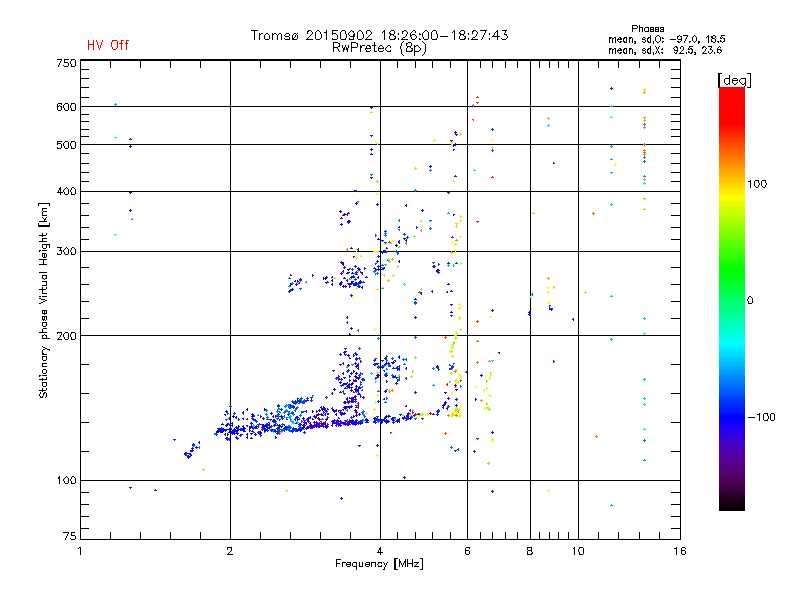Click the x-axis label '2'

pyautogui.click(x=230, y=551)
